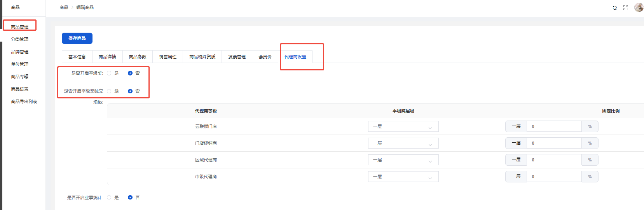
Task: Open the user avatar menu
Action: (x=639, y=7)
